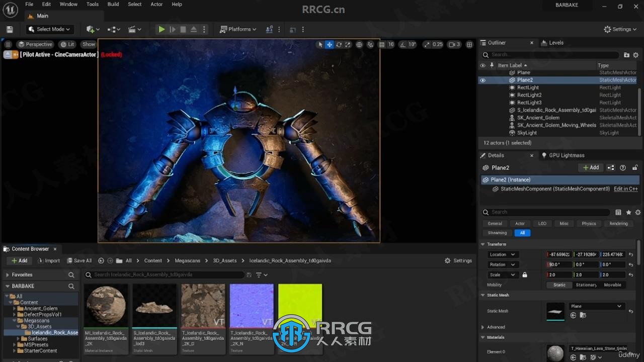This screenshot has height=362, width=644.
Task: Save the current level with the floppy icon
Action: (x=10, y=29)
